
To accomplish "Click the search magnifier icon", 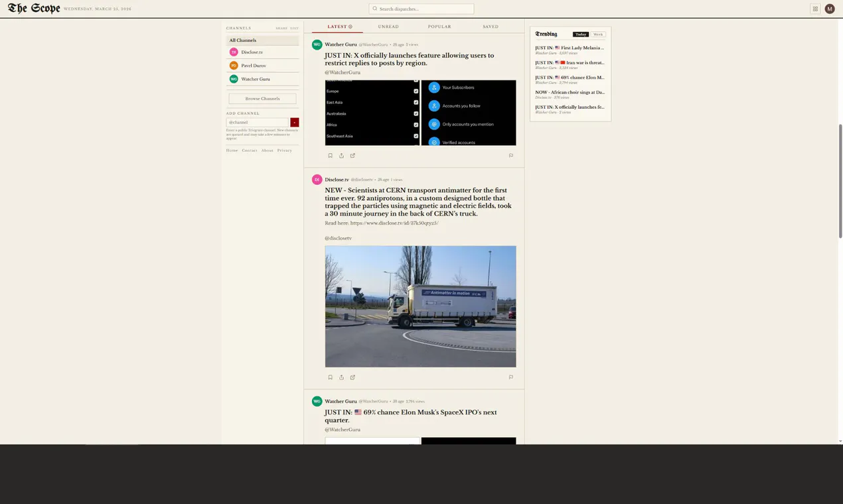I will 375,9.
